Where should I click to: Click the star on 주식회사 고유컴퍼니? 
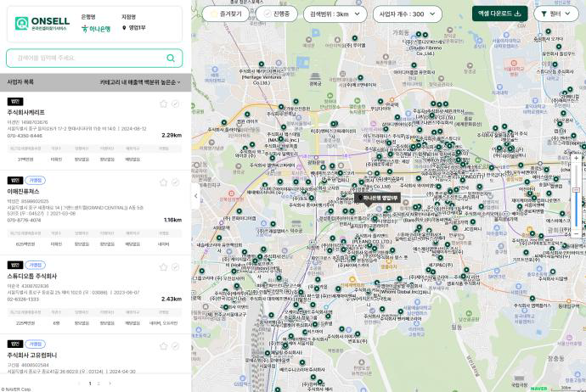point(164,346)
